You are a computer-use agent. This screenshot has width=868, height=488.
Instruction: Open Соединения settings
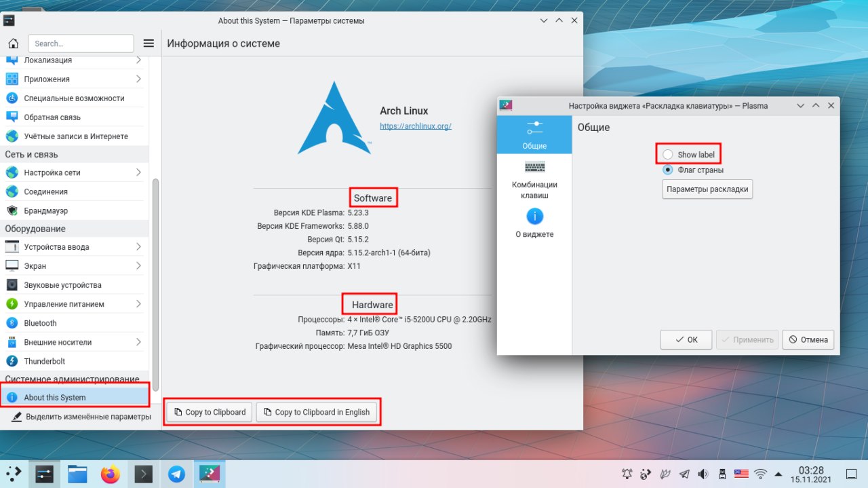[x=74, y=191]
